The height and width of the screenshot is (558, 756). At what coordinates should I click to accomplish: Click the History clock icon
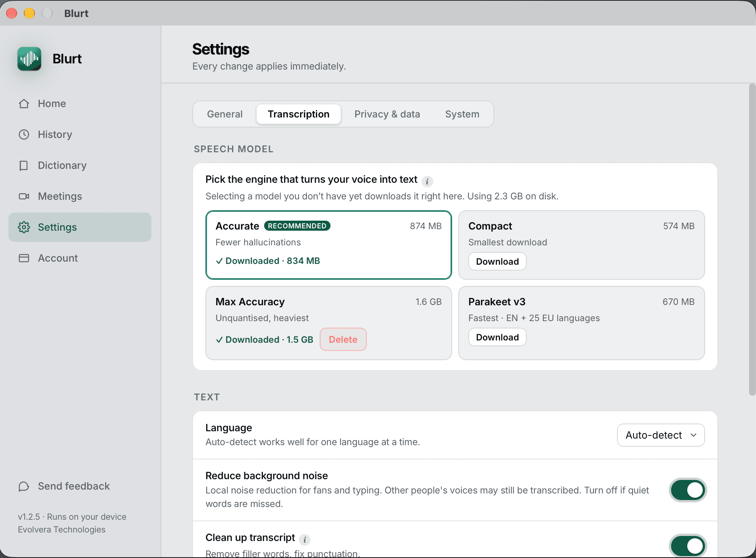click(x=24, y=134)
